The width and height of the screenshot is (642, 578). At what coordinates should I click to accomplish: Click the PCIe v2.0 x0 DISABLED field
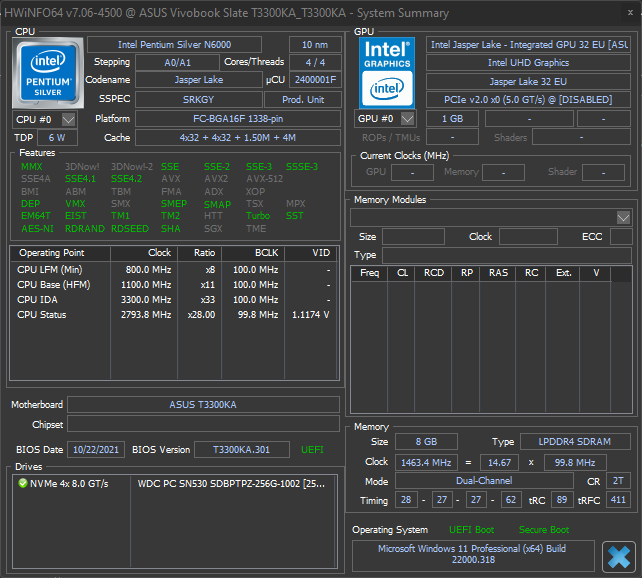528,99
